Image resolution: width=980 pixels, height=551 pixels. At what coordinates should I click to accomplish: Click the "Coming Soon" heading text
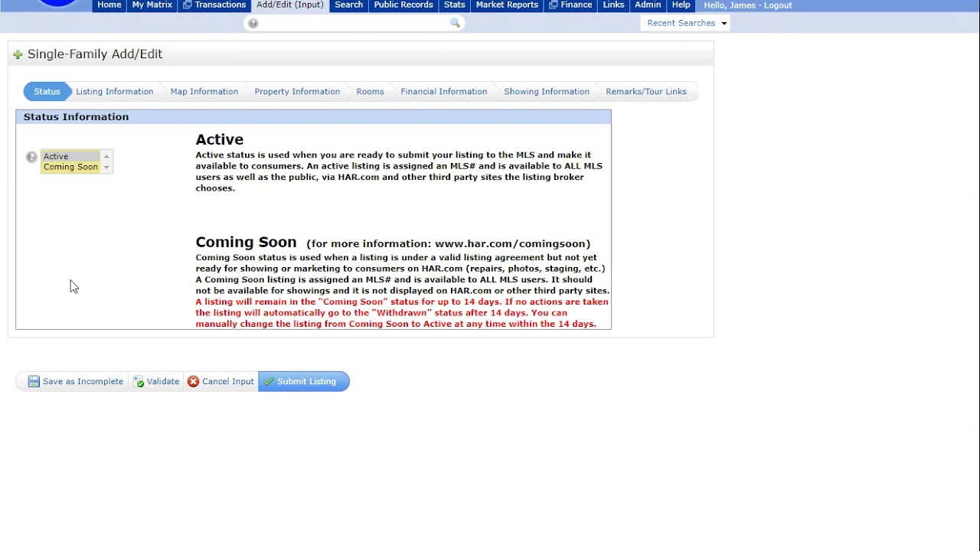point(246,243)
